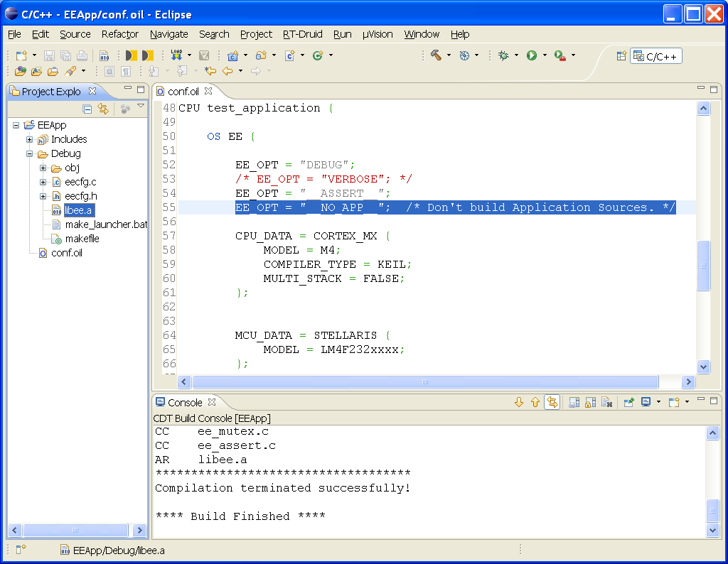Viewport: 728px width, 564px height.
Task: Click the hammer Build icon
Action: (x=436, y=55)
